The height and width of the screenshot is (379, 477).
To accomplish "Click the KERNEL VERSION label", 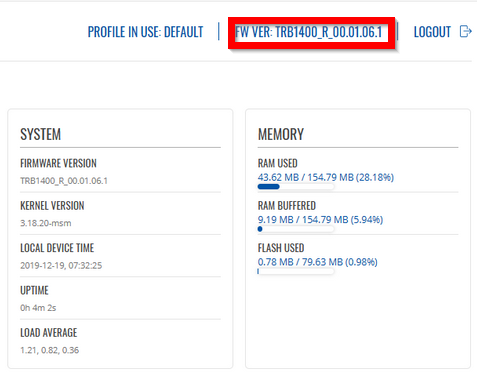I will point(52,206).
